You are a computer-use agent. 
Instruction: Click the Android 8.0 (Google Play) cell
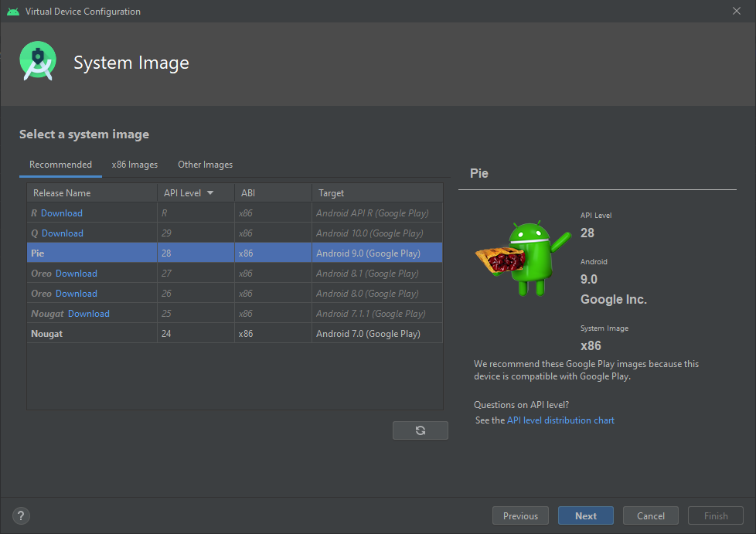click(377, 294)
